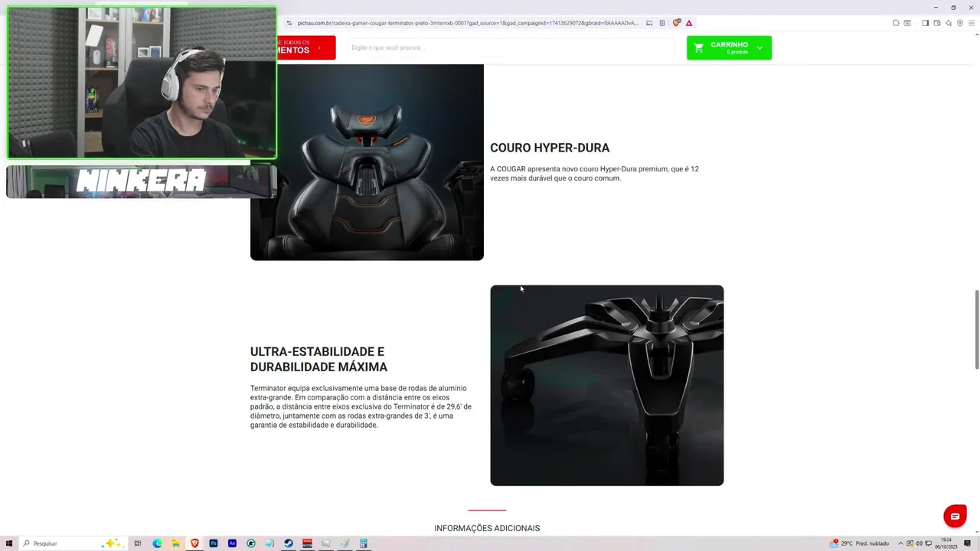The height and width of the screenshot is (551, 980).
Task: Open Steam from the taskbar
Action: point(289,543)
